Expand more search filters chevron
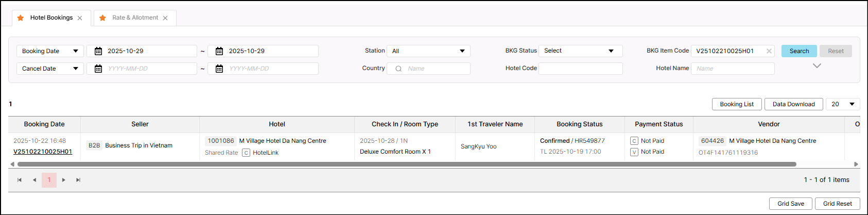This screenshot has height=215, width=868. point(817,66)
